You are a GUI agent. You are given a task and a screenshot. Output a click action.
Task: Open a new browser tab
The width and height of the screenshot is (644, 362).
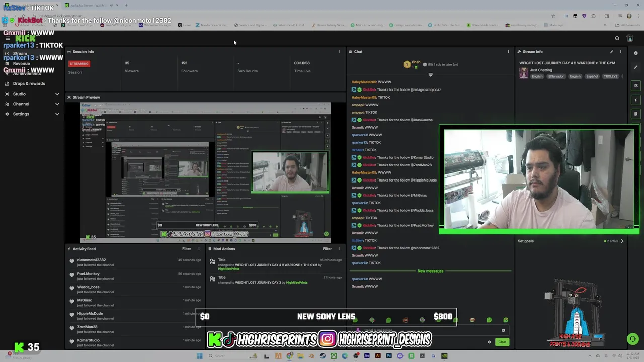[126, 5]
